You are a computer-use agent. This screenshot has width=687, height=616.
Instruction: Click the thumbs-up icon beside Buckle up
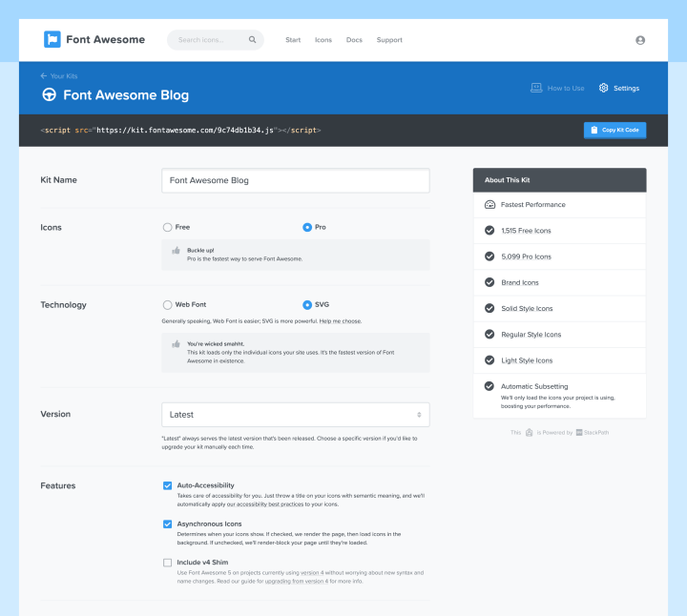pyautogui.click(x=177, y=251)
